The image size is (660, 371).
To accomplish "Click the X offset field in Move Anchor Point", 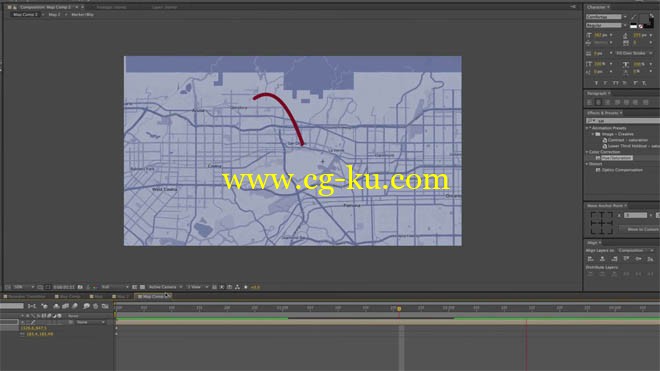I will click(635, 215).
